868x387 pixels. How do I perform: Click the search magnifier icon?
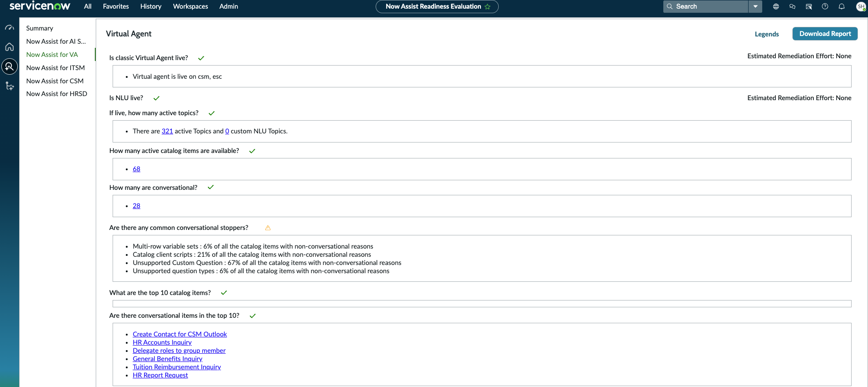click(670, 6)
